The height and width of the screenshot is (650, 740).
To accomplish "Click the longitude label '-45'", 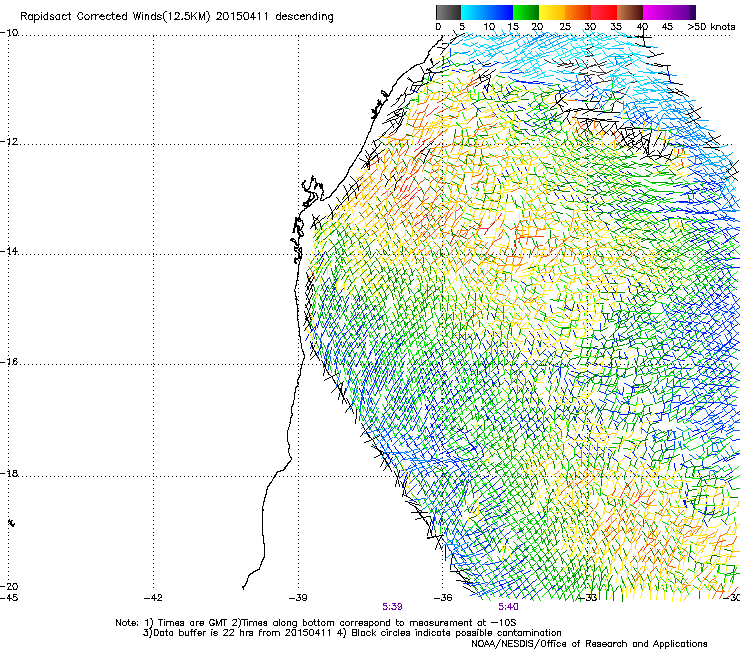I will [x=9, y=598].
